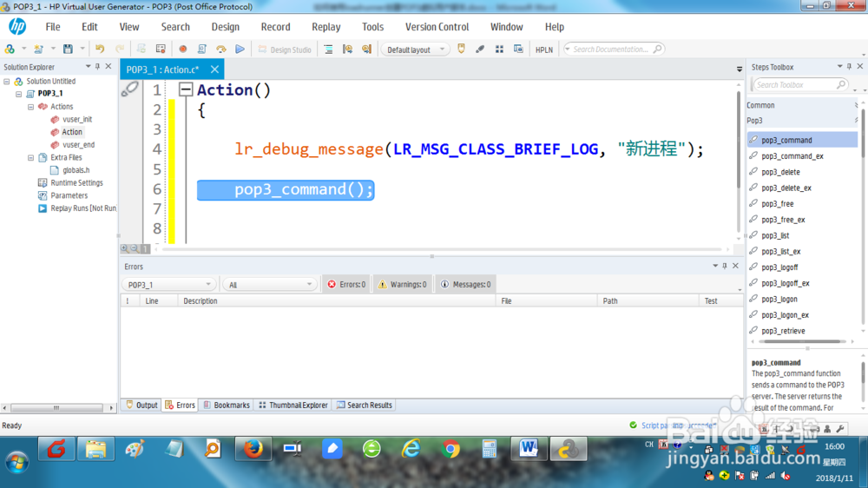Switch to the Bookmarks tab
Image resolution: width=868 pixels, height=488 pixels.
(x=227, y=406)
